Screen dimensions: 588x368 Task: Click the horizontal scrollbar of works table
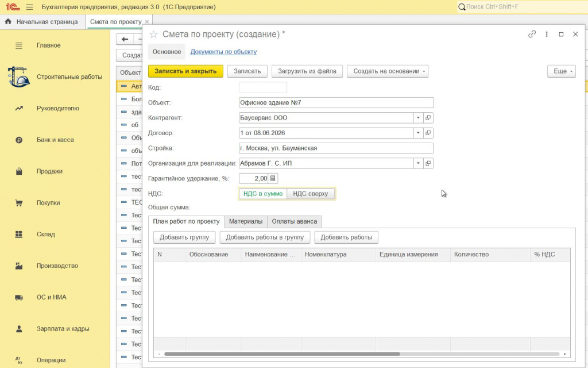click(282, 354)
